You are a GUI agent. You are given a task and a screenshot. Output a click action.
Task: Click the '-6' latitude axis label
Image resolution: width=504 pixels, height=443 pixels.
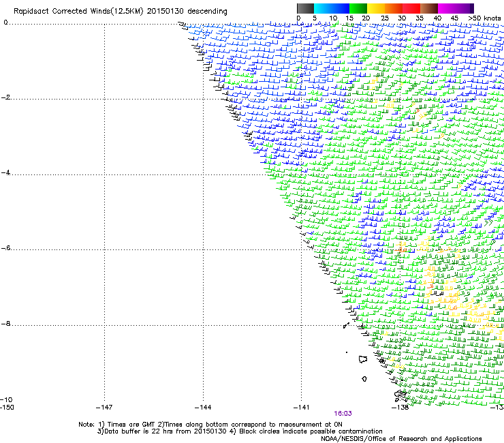tap(5, 248)
